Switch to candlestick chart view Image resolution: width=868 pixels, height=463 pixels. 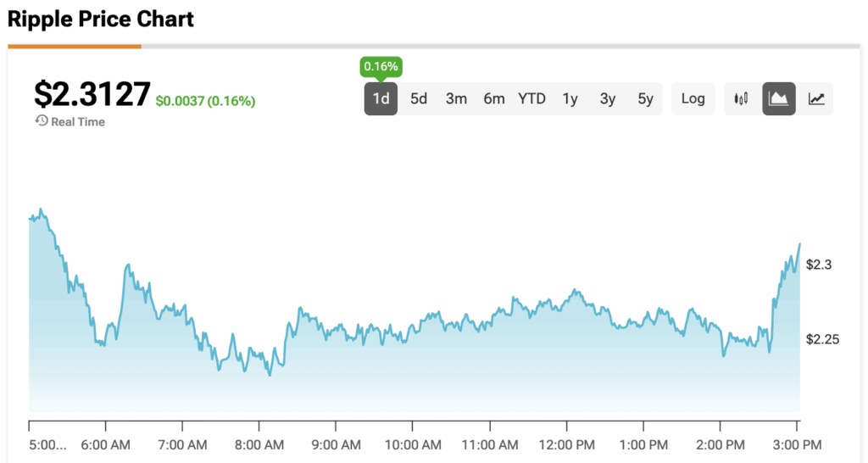point(742,98)
